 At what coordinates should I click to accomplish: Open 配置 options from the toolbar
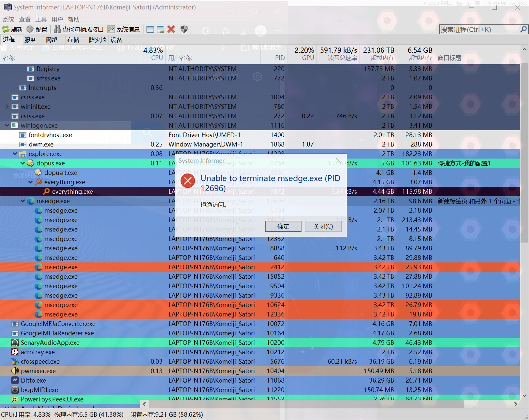(37, 29)
